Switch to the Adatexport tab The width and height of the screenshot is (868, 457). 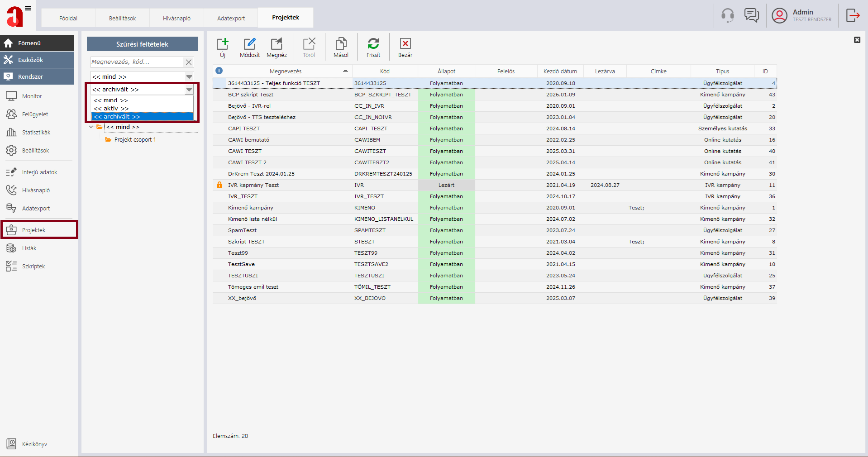[231, 19]
